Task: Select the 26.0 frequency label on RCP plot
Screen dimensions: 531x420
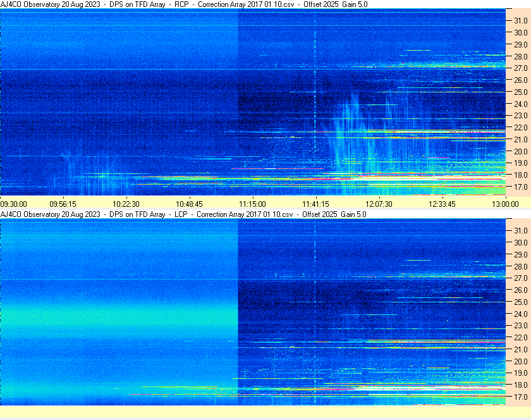Action: click(521, 80)
